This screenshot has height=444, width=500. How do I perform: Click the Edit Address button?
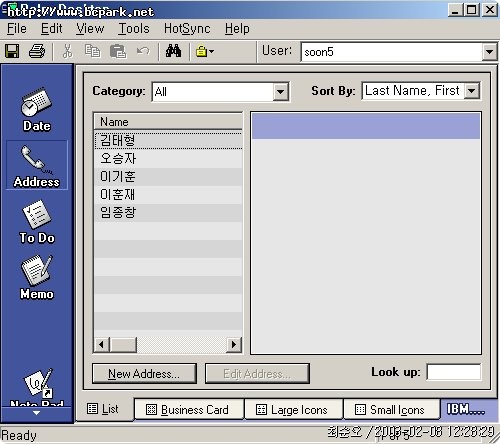pos(257,374)
